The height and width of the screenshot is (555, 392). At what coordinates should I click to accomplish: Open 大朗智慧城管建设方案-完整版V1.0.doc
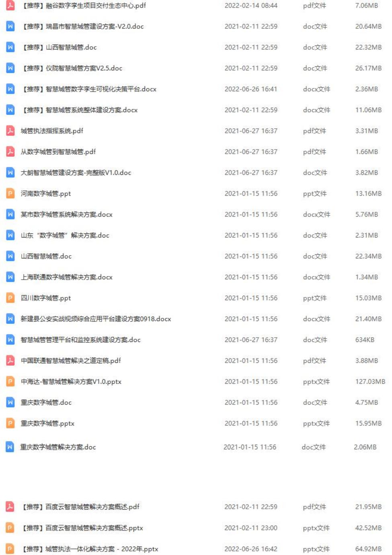tap(76, 173)
